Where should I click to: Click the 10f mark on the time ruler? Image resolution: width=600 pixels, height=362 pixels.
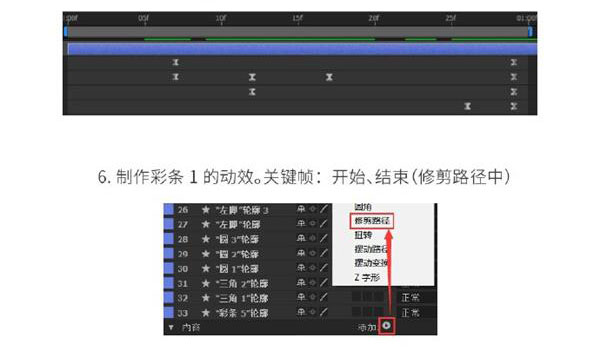[x=221, y=19]
